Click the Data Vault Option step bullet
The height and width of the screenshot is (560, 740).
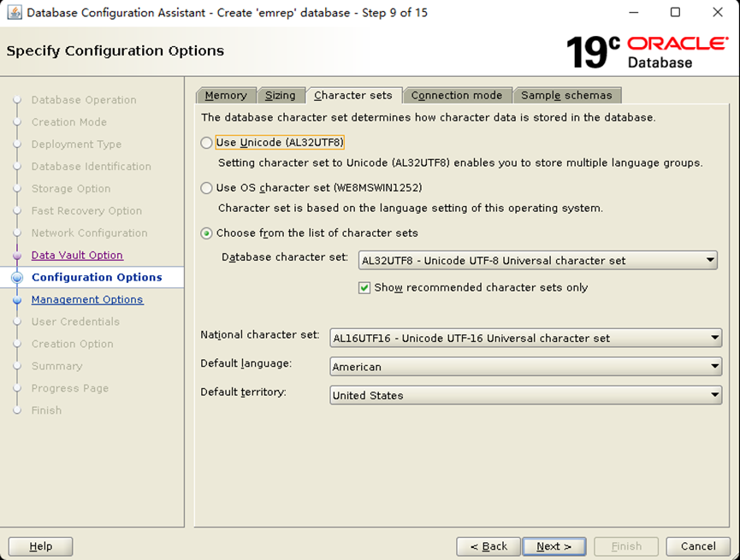(17, 256)
